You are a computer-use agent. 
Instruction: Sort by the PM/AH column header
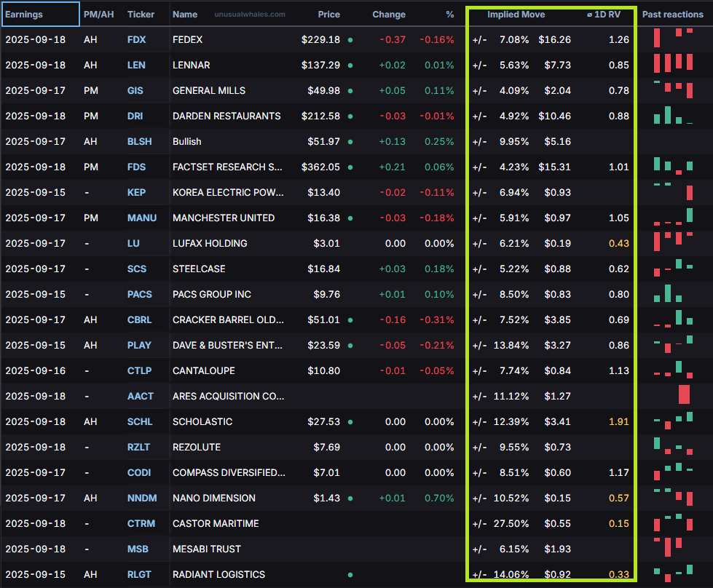coord(98,14)
